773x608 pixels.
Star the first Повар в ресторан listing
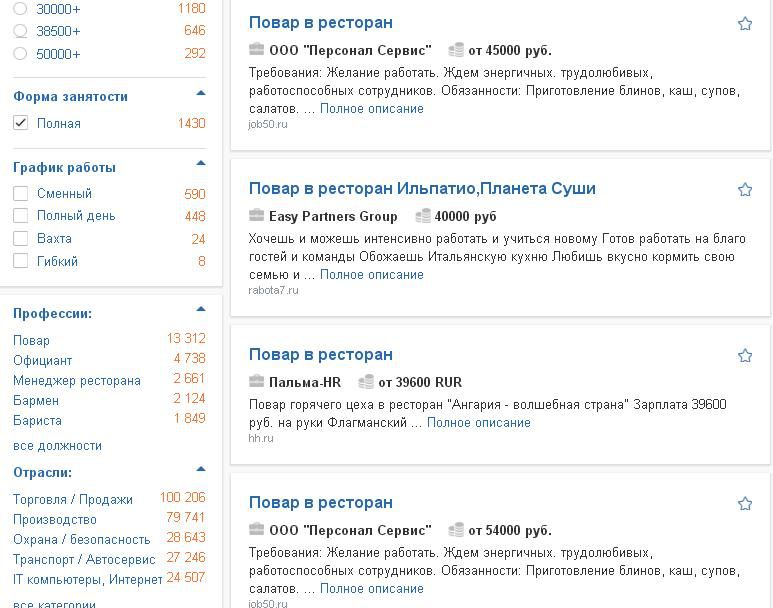pyautogui.click(x=744, y=24)
